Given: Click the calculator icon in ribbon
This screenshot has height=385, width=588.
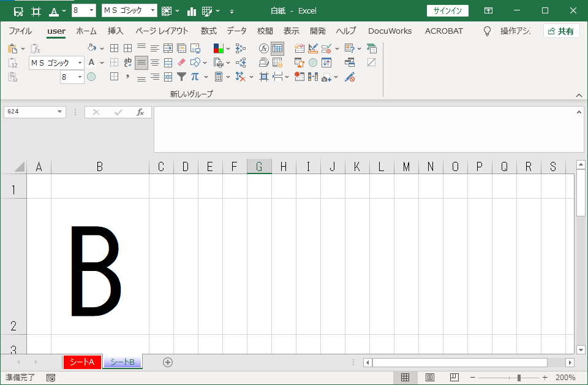Looking at the screenshot, I should pos(218,77).
